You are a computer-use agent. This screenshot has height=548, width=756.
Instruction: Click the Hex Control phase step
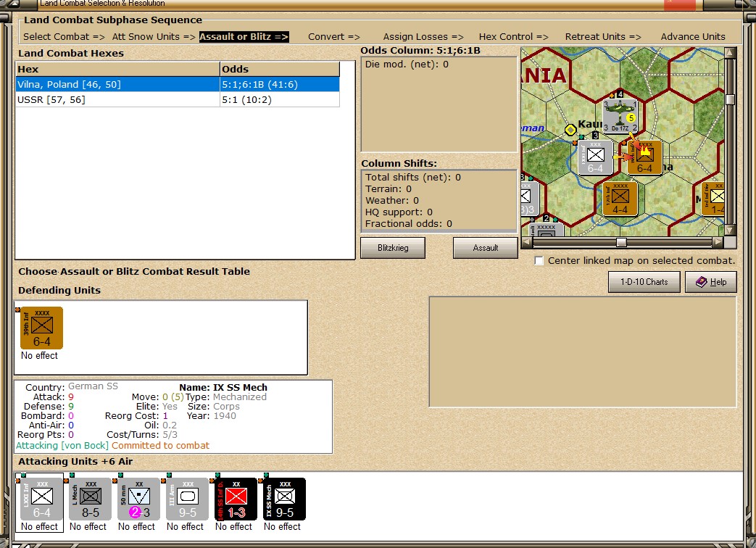click(513, 37)
